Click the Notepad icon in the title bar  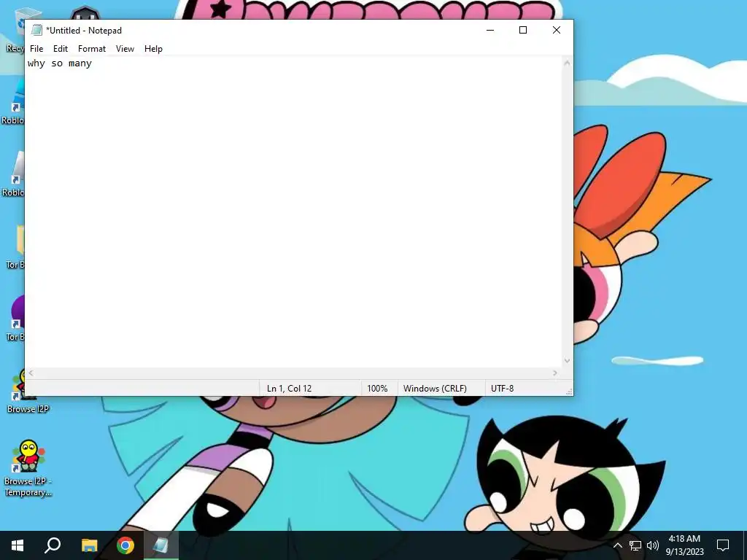36,31
